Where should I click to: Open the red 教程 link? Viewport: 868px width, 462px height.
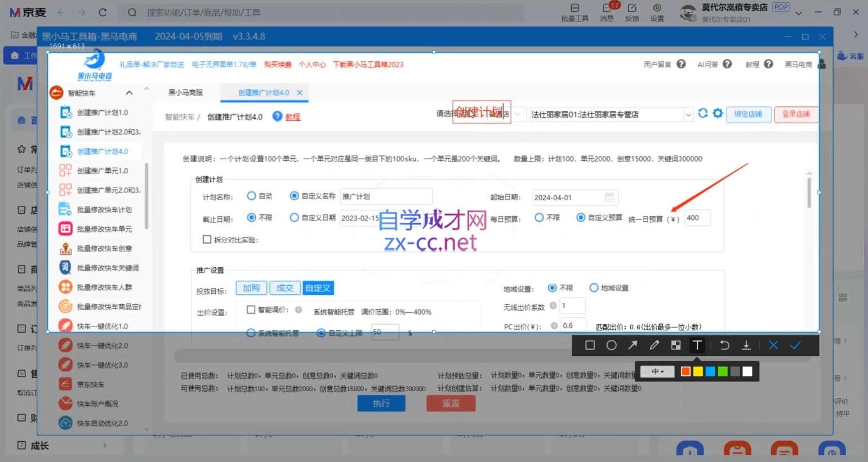point(293,117)
